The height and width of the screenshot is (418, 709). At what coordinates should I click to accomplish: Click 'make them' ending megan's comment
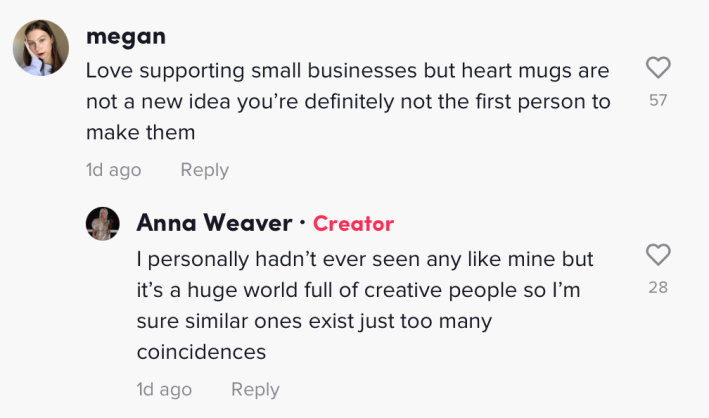[x=139, y=133]
